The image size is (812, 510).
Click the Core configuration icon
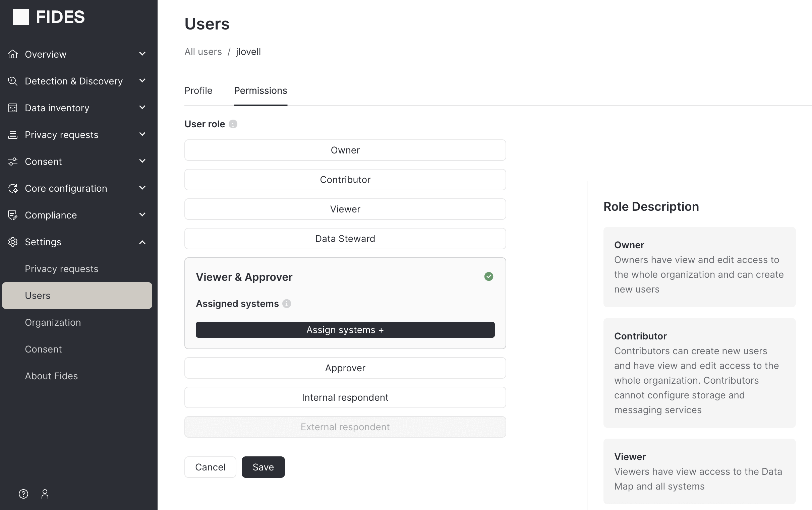click(13, 188)
